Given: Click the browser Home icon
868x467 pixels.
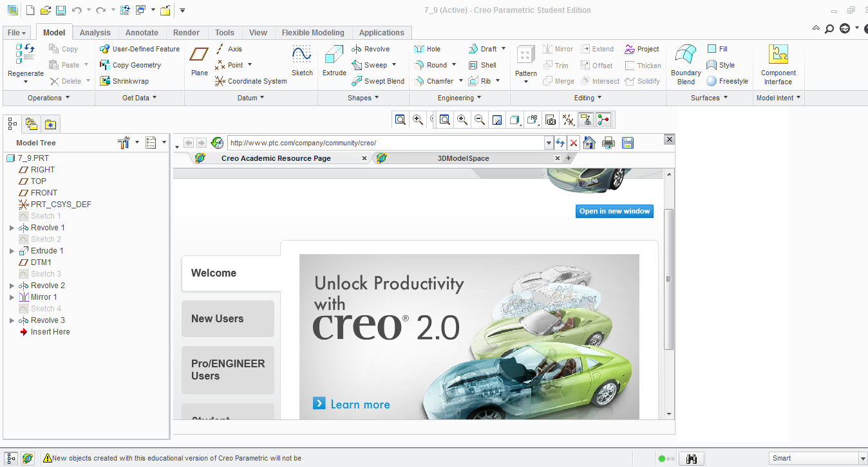Looking at the screenshot, I should point(589,143).
